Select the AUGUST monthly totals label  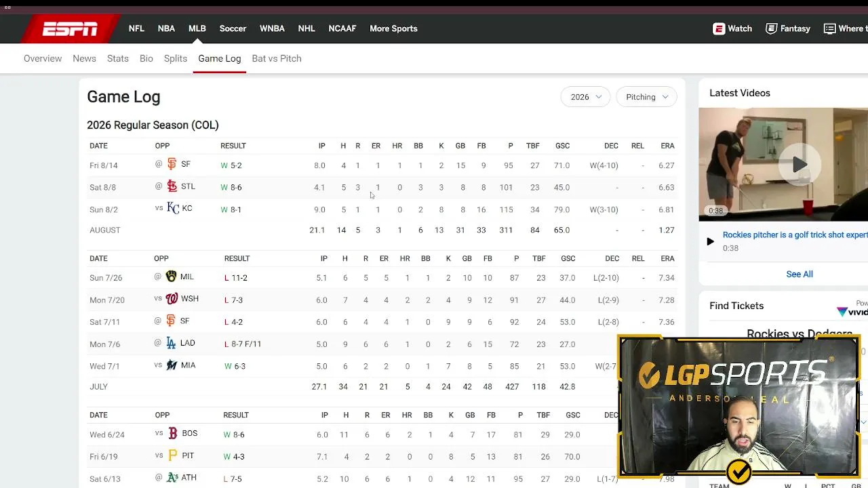click(x=105, y=230)
